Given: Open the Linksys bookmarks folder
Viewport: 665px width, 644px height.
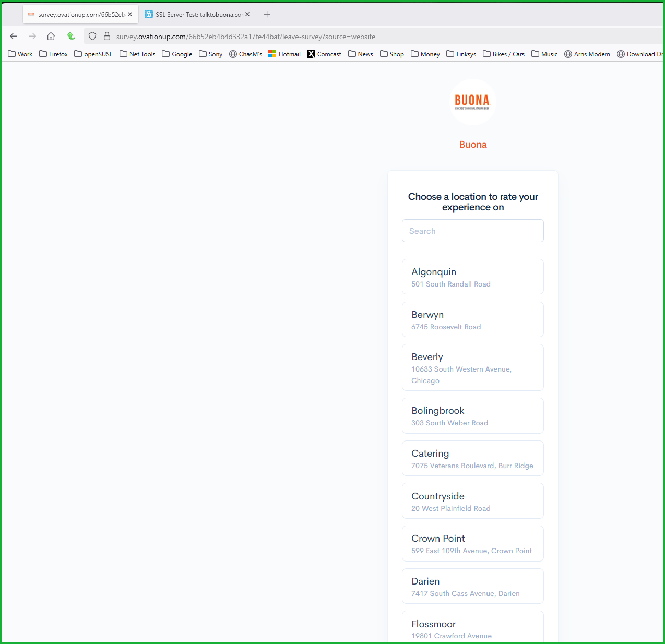Looking at the screenshot, I should (461, 54).
